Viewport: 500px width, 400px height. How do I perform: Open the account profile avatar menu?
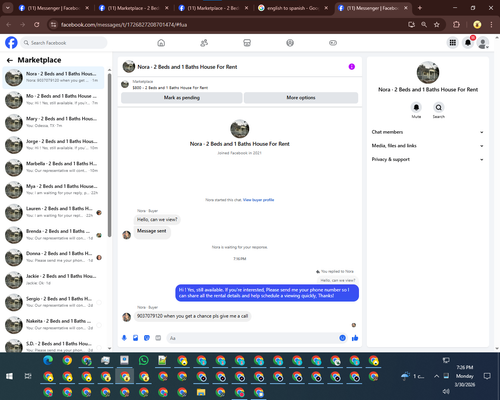(483, 43)
